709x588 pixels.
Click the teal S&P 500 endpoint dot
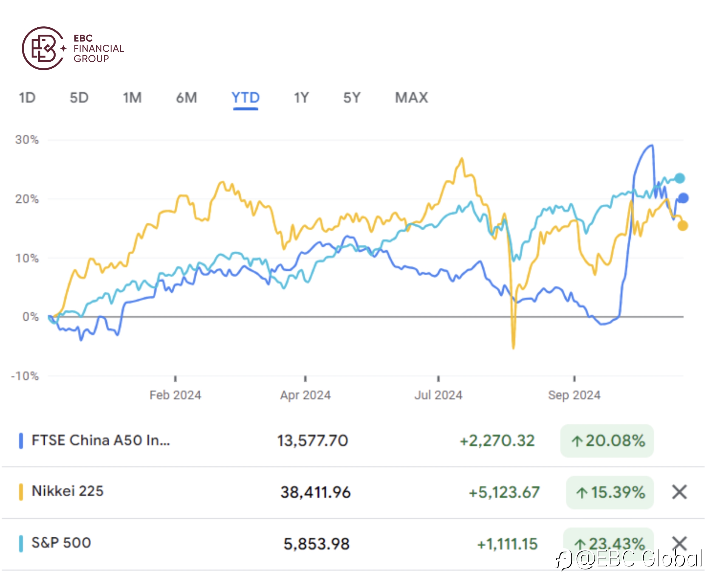tap(680, 178)
